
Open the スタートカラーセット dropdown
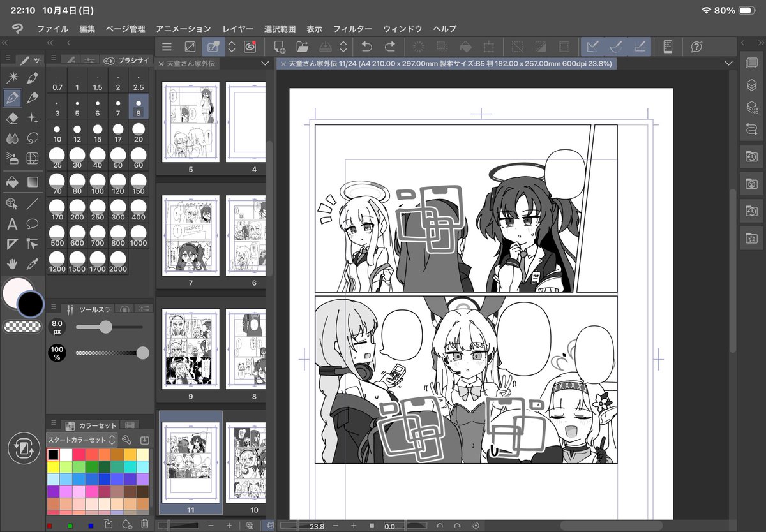pos(82,440)
